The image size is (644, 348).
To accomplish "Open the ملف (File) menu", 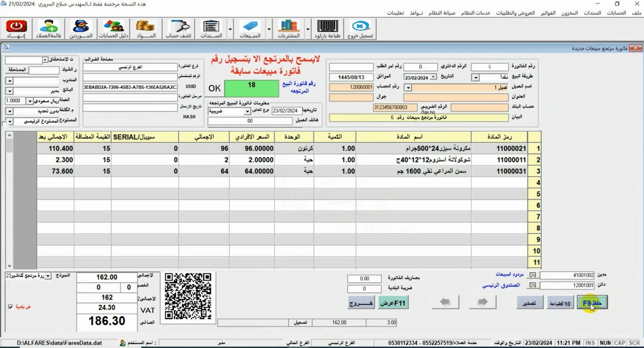I will click(636, 13).
